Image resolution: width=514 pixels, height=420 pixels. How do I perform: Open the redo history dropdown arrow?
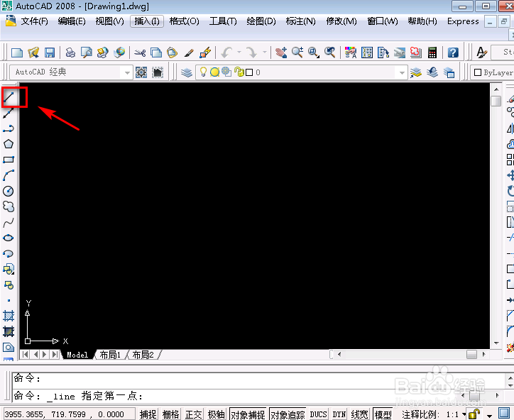point(265,52)
